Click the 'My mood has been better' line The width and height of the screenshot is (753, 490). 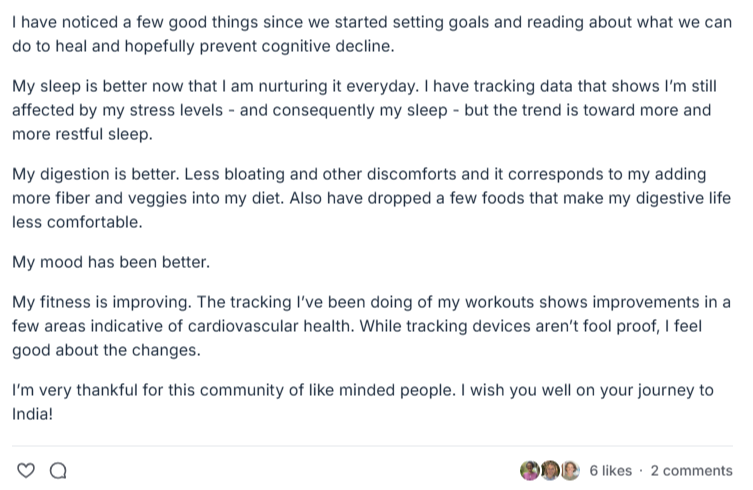(111, 262)
